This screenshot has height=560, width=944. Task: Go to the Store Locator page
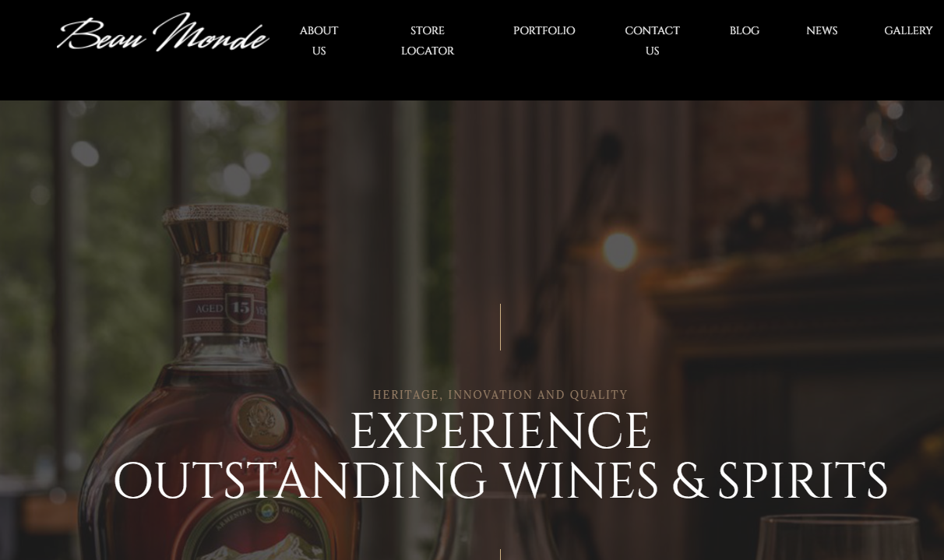[x=428, y=41]
